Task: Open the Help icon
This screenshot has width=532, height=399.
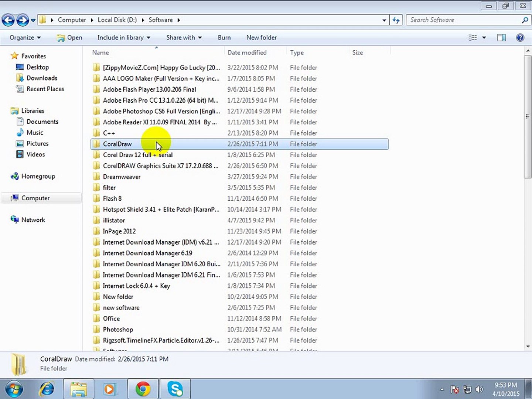Action: 520,37
